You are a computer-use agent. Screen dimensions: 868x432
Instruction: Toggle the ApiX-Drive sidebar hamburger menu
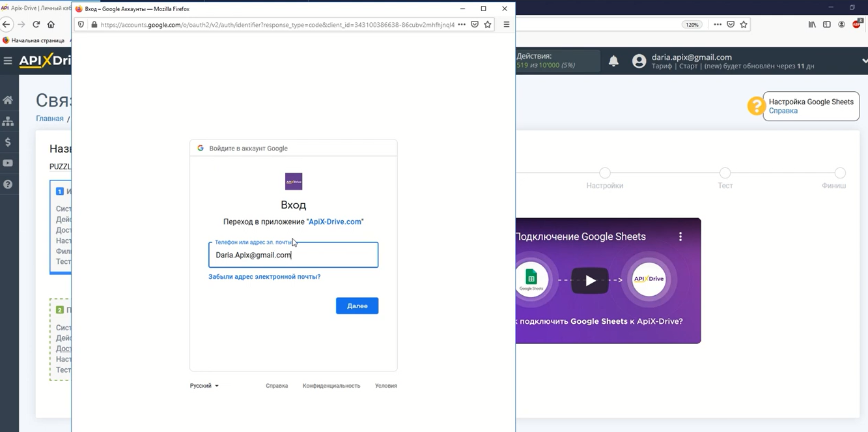tap(8, 61)
